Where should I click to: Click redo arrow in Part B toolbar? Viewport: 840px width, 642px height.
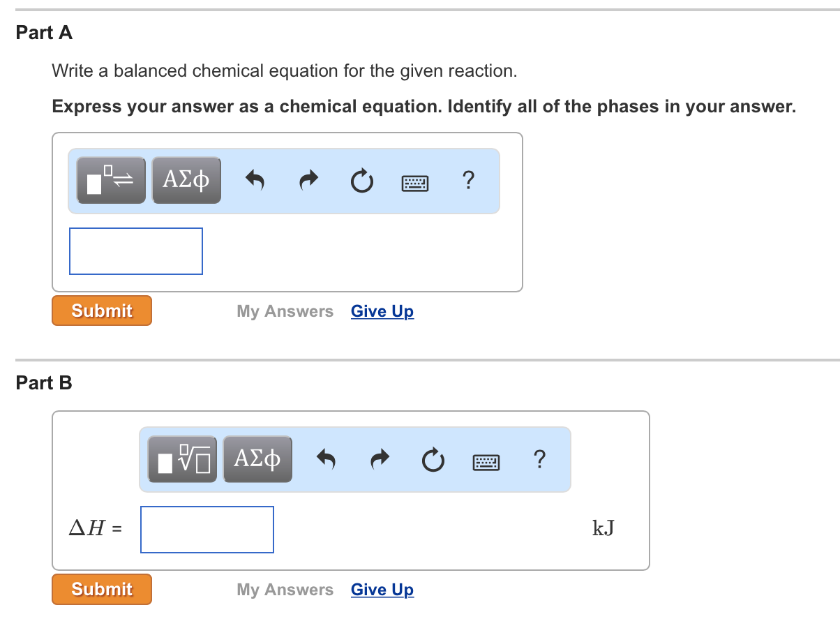tap(378, 460)
